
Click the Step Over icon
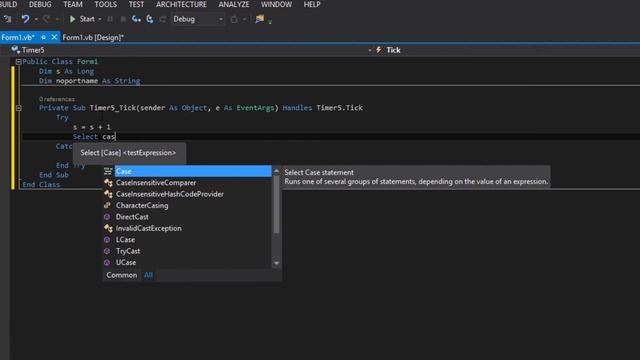[150, 19]
